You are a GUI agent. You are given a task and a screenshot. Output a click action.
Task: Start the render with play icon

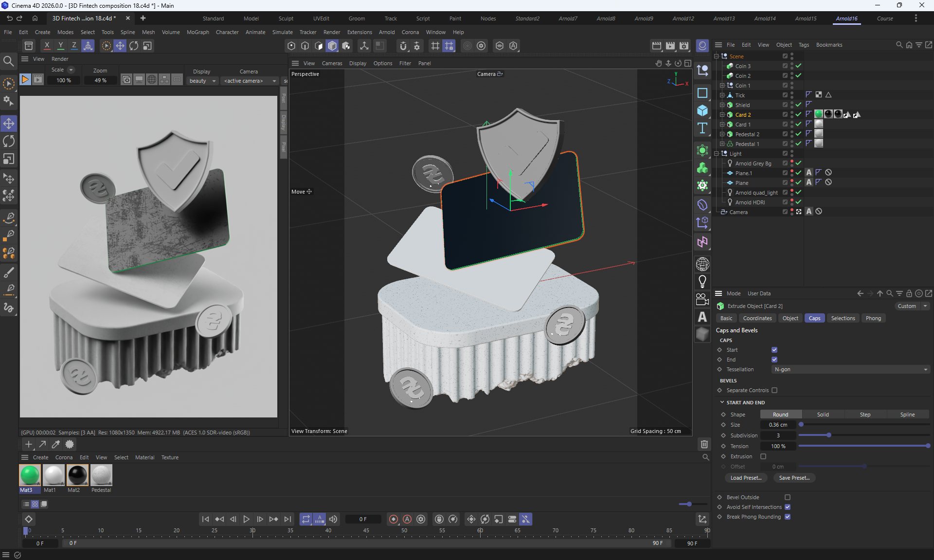click(25, 80)
